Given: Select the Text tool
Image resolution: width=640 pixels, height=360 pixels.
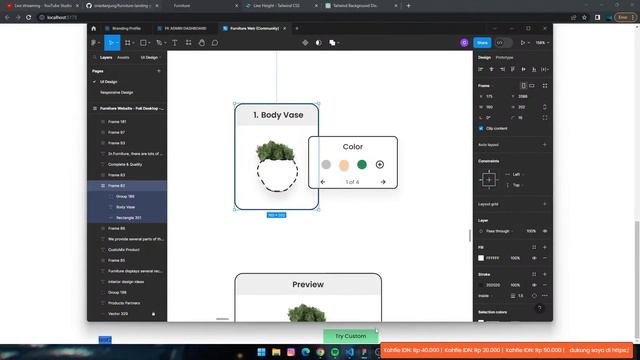Looking at the screenshot, I should 175,42.
